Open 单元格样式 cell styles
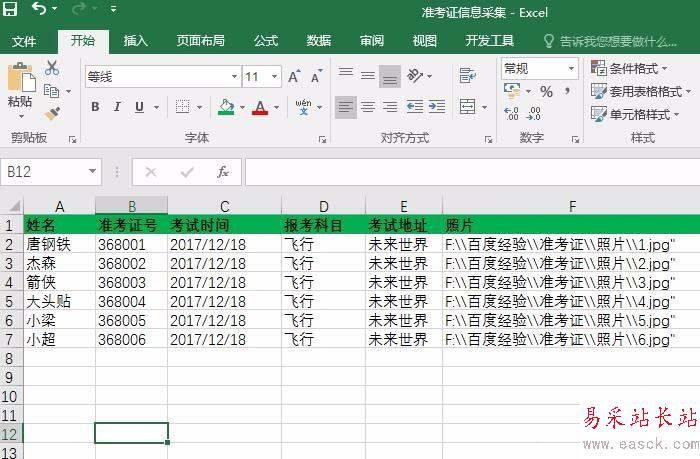 (x=635, y=114)
